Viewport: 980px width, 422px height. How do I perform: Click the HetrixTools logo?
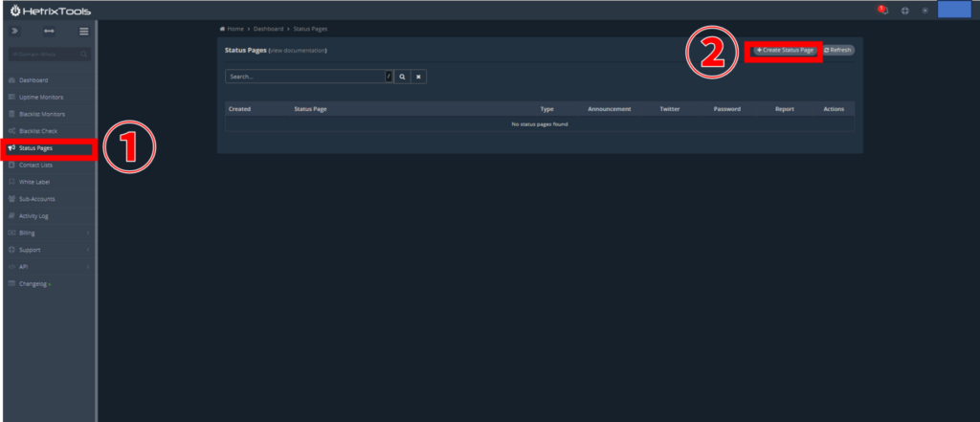coord(46,10)
